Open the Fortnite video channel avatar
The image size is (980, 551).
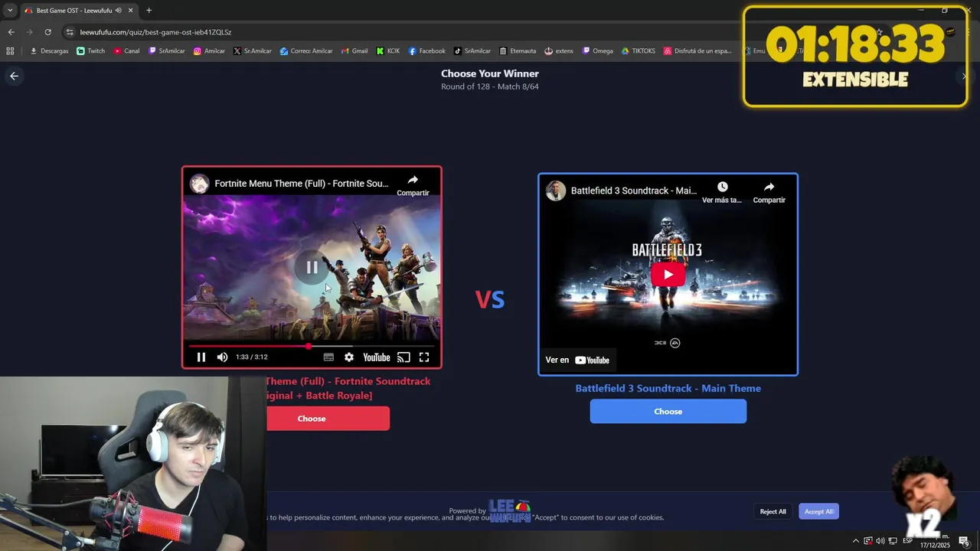point(200,184)
